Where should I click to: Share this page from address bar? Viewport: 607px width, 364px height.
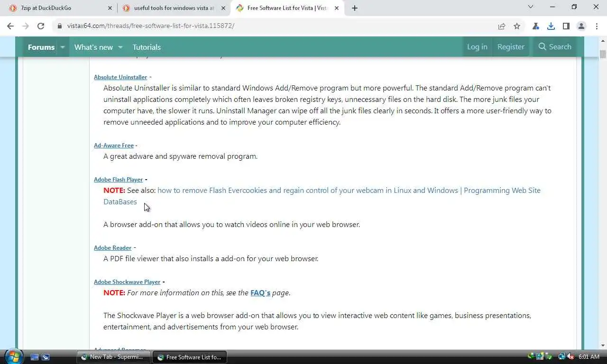[x=502, y=26]
